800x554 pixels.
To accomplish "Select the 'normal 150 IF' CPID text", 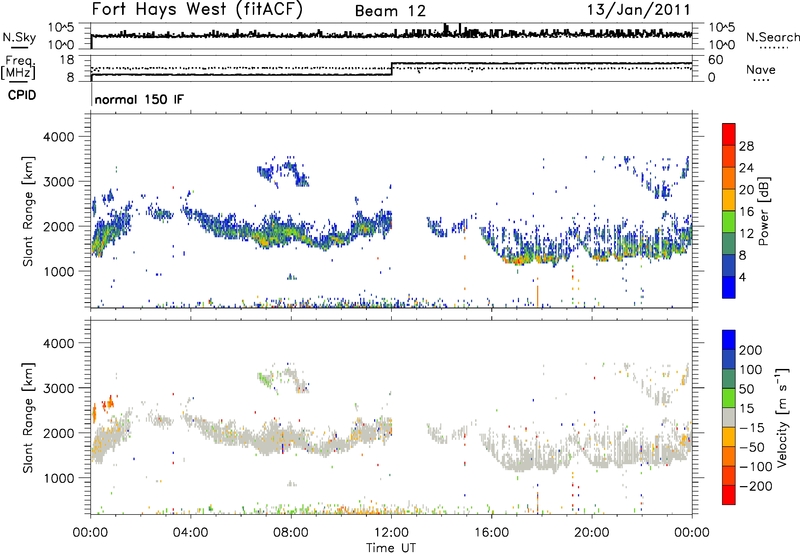I will (139, 99).
